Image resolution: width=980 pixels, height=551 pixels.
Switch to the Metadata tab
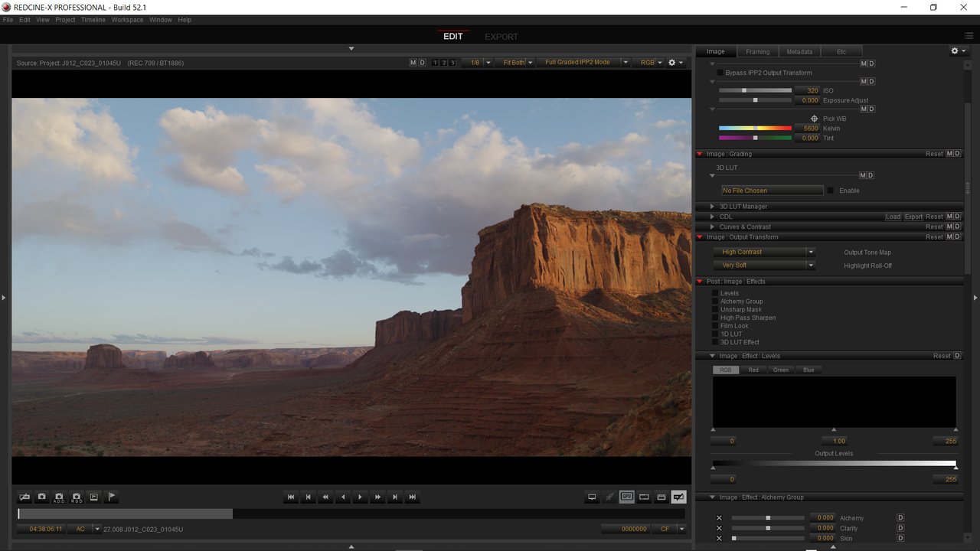(x=799, y=51)
